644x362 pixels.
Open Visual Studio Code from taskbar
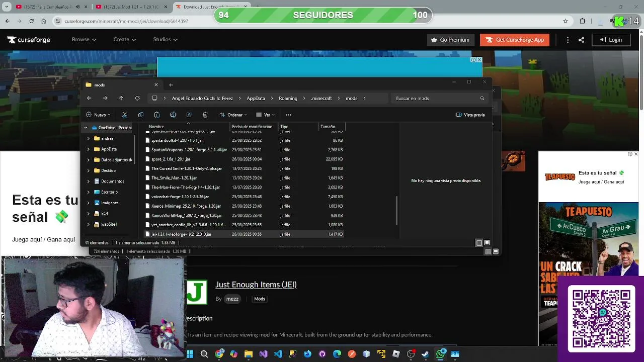click(x=278, y=354)
